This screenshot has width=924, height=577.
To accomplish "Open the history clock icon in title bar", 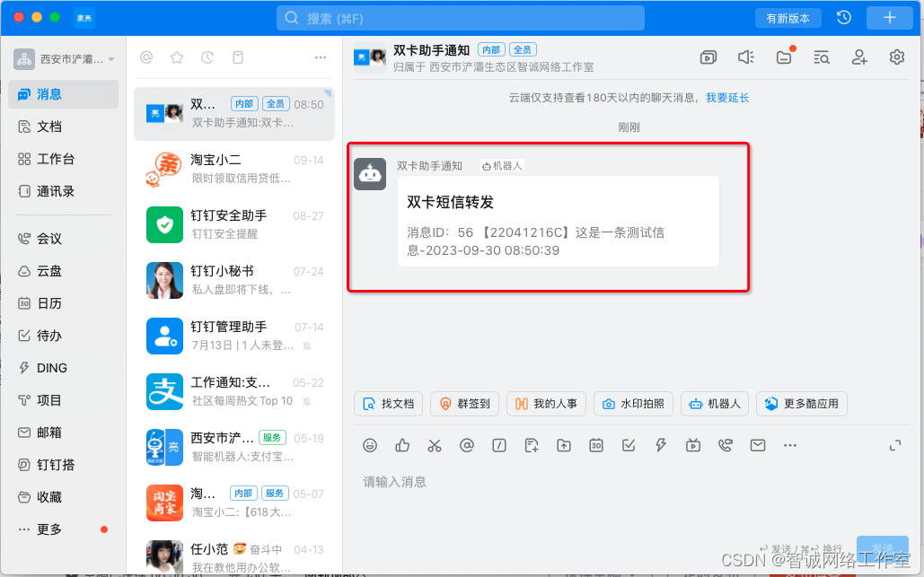I will click(x=844, y=18).
